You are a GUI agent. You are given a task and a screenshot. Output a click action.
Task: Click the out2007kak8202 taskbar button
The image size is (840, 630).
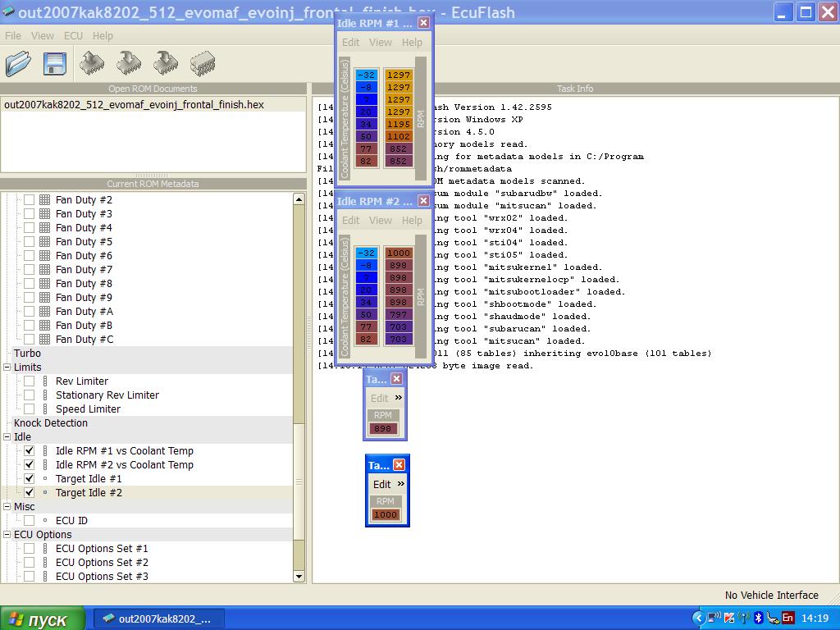tap(156, 619)
